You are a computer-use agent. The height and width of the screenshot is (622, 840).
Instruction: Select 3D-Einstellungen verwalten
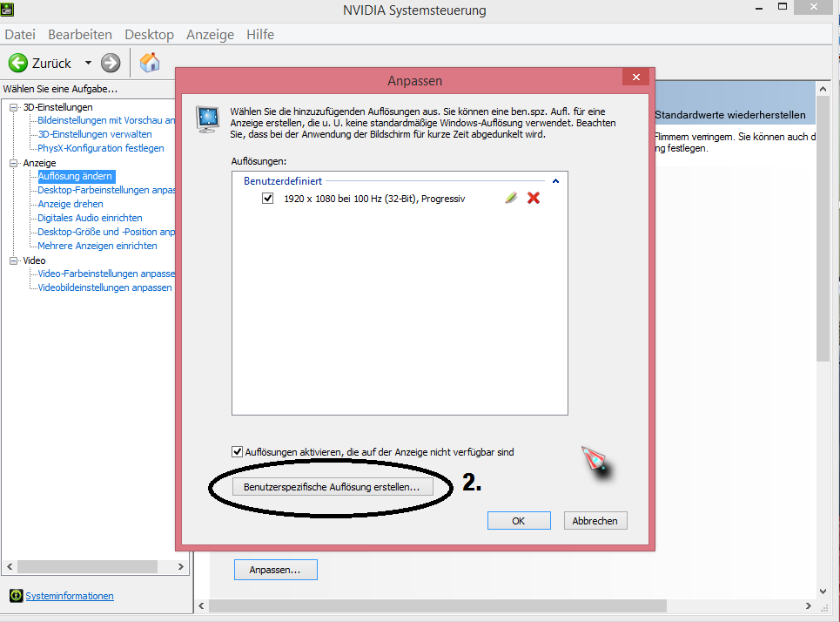coord(95,134)
